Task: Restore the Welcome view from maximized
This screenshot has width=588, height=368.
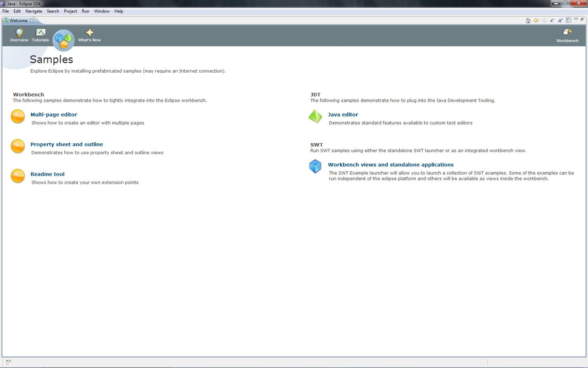Action: (582, 19)
